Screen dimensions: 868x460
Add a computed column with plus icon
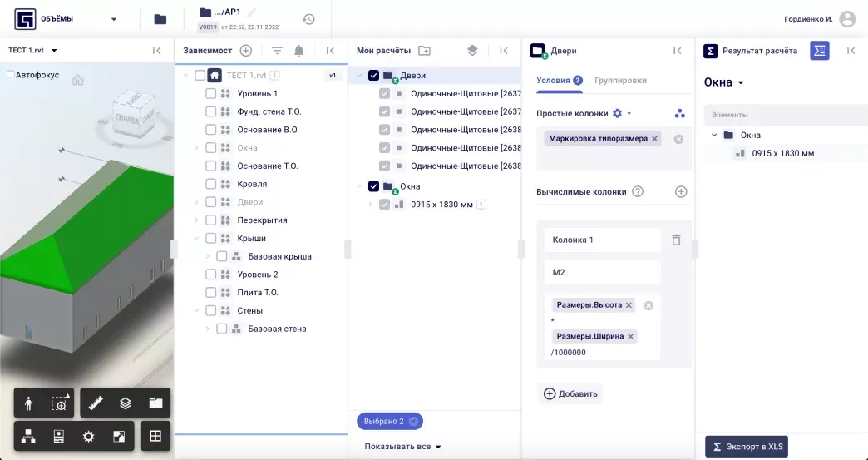pyautogui.click(x=681, y=191)
